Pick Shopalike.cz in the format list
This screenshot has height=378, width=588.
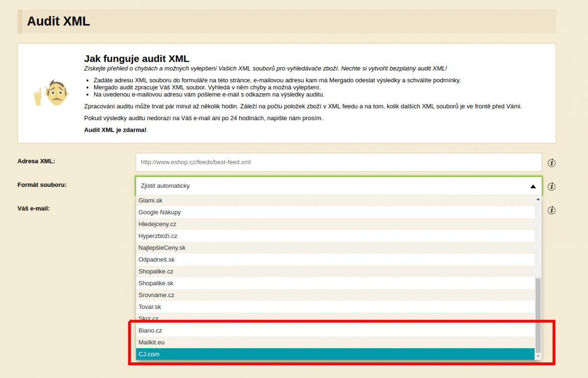coord(335,271)
